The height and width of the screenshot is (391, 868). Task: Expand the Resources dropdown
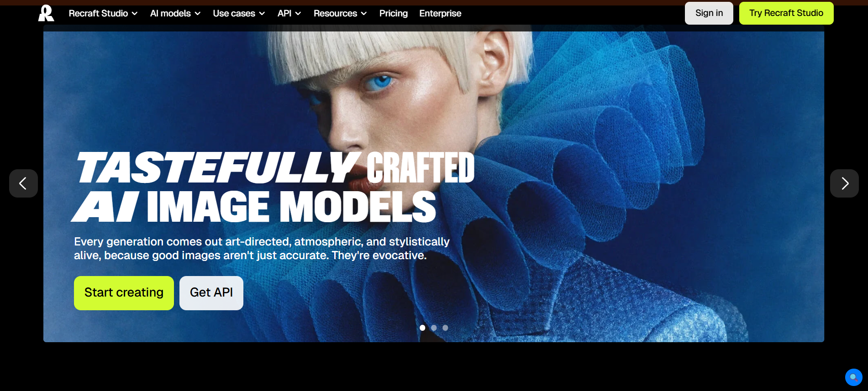pyautogui.click(x=340, y=14)
